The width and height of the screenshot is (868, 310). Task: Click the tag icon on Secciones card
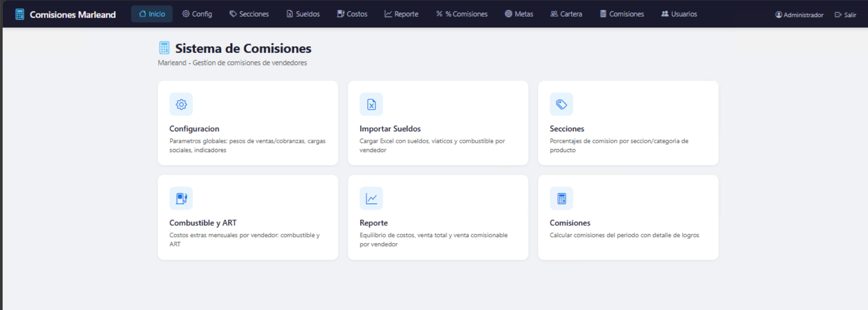tap(561, 104)
